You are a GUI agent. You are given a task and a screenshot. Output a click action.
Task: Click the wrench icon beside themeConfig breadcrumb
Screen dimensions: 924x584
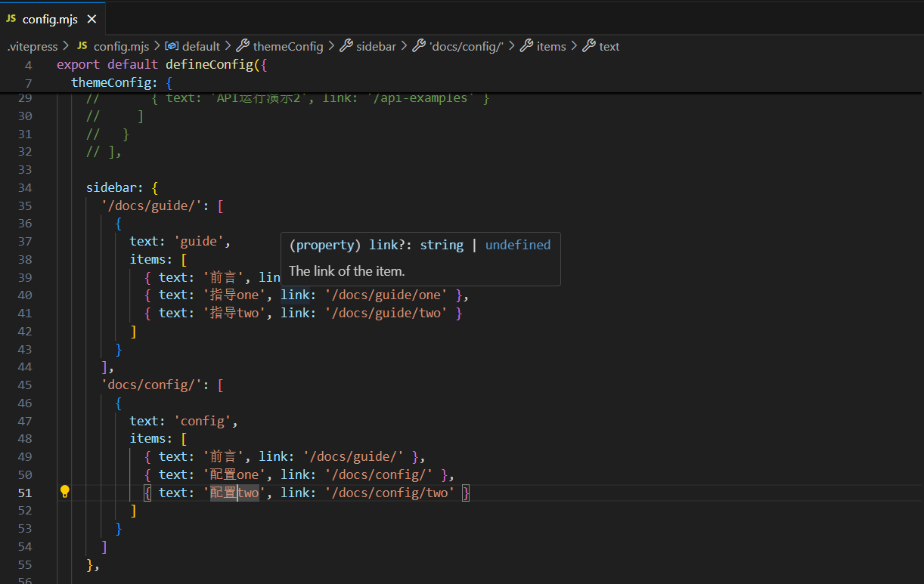[x=243, y=46]
